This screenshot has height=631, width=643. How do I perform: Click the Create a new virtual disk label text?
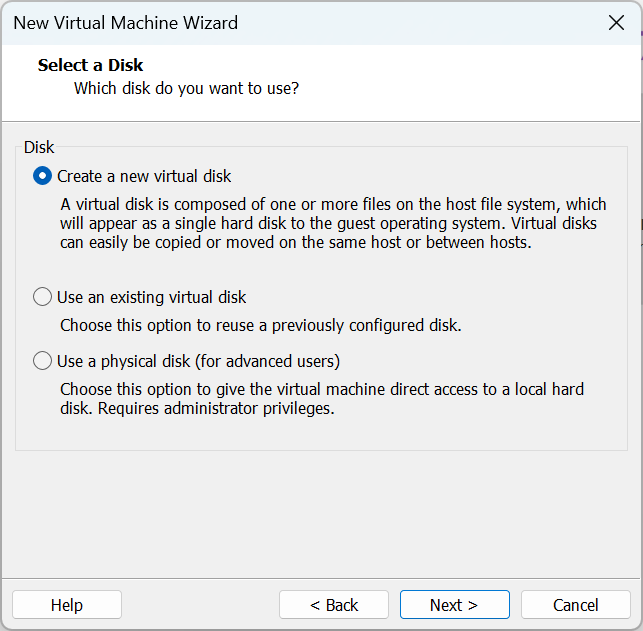[x=144, y=176]
